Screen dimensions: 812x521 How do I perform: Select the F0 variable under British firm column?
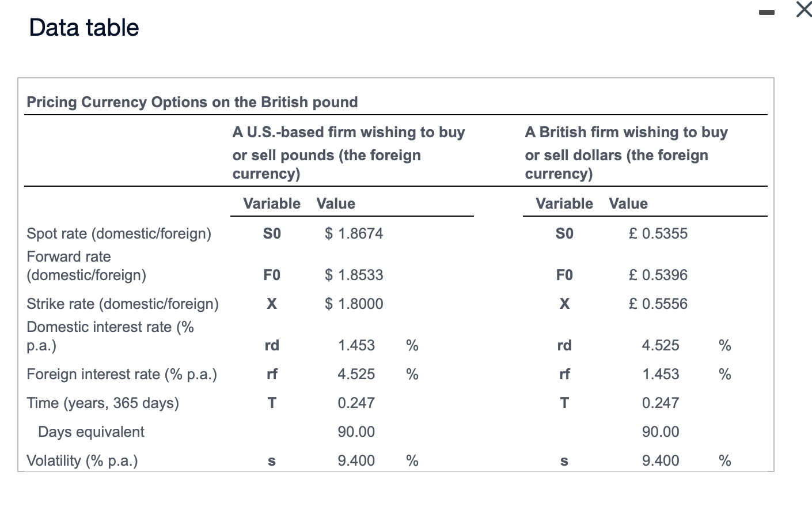[564, 275]
